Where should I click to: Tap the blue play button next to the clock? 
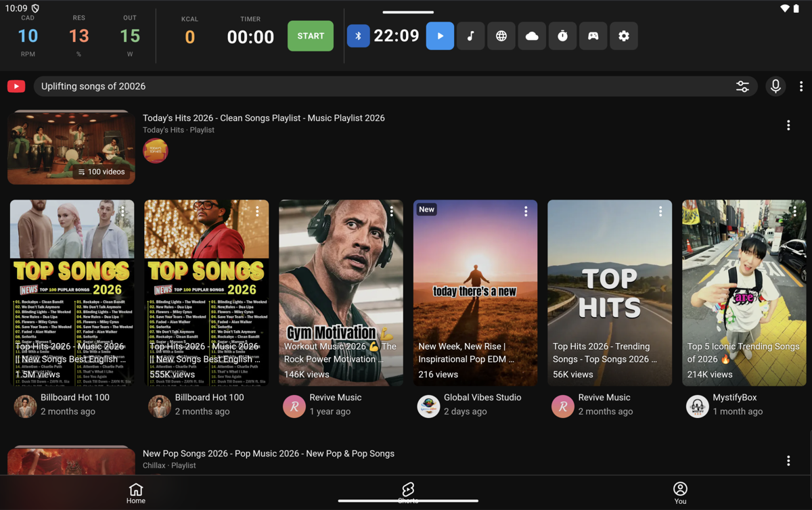tap(440, 36)
